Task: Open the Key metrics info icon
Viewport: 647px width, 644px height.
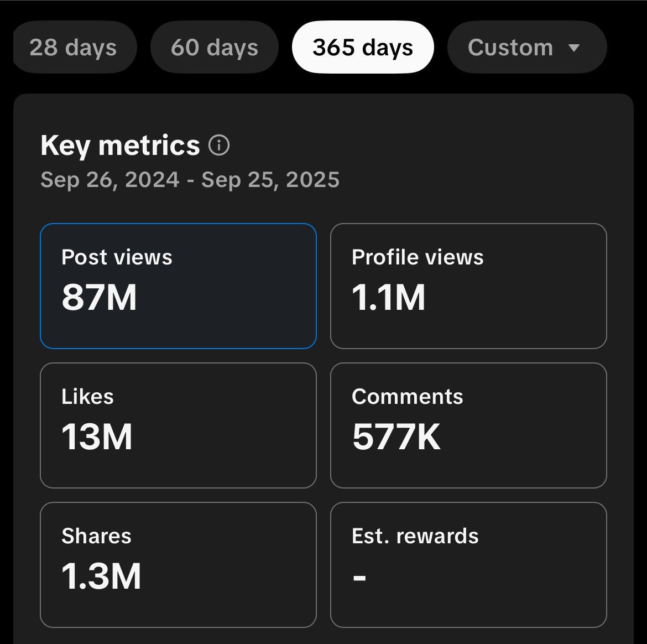Action: tap(219, 146)
